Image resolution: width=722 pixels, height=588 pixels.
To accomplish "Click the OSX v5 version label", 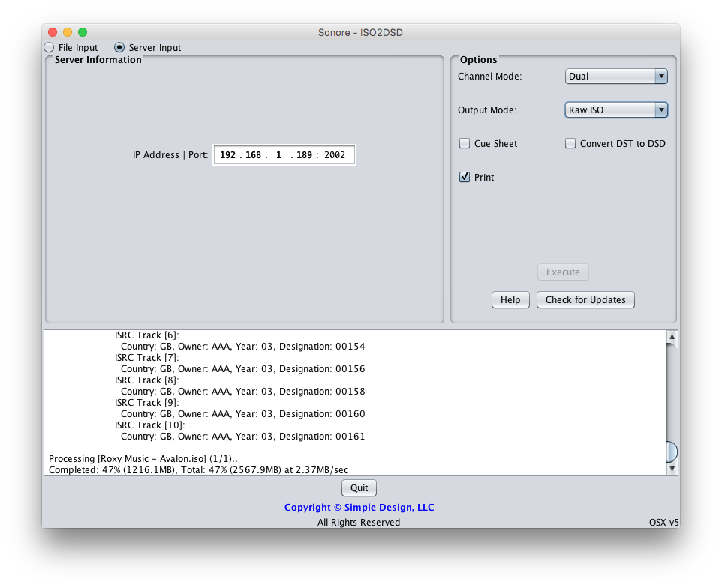I will coord(663,522).
